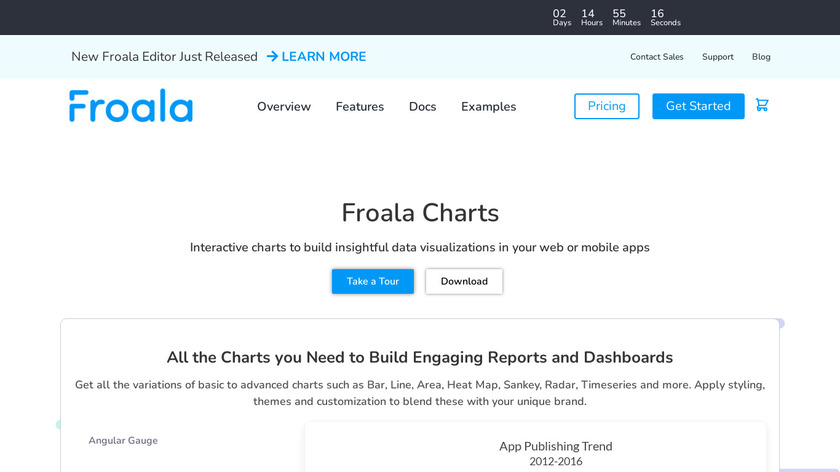The image size is (840, 472).
Task: Visit the Blog link
Action: point(761,57)
